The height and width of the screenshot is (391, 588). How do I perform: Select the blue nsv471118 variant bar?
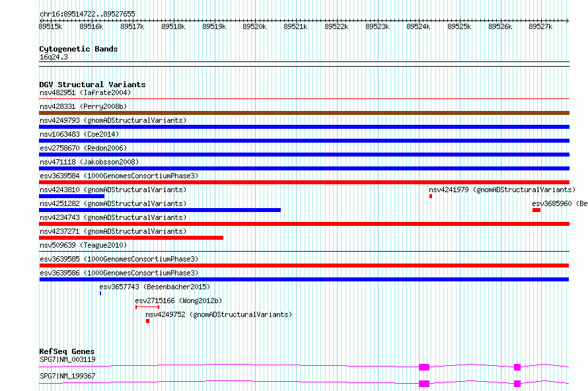click(304, 168)
